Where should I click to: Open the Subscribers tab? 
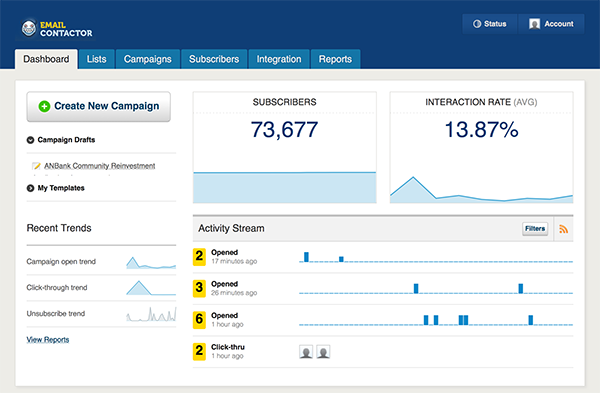pos(214,59)
